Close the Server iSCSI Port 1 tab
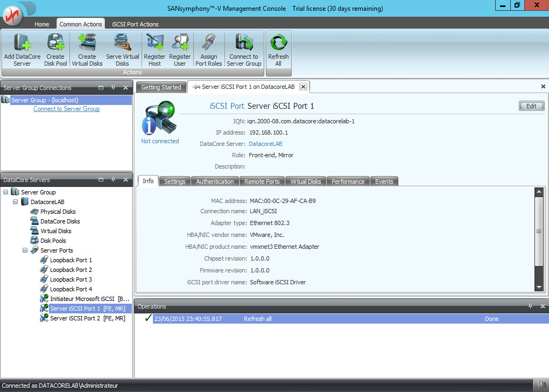Image resolution: width=549 pixels, height=392 pixels. [303, 87]
